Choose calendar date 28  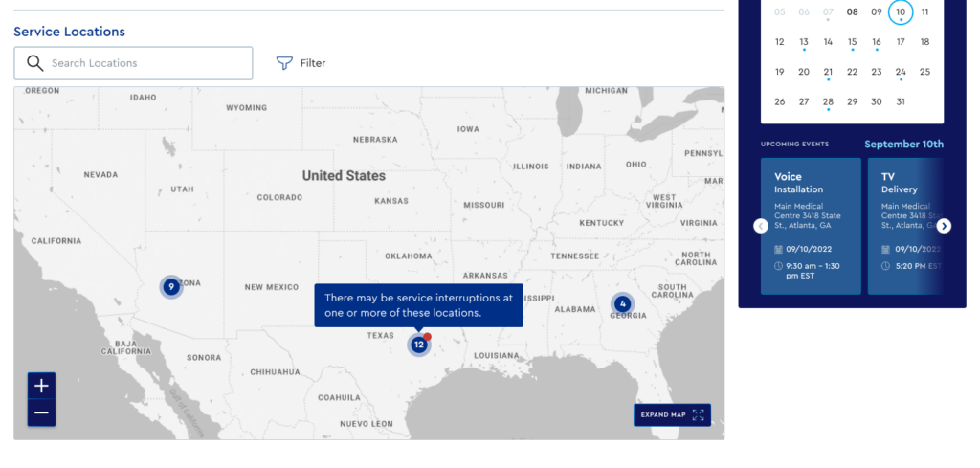coord(828,101)
